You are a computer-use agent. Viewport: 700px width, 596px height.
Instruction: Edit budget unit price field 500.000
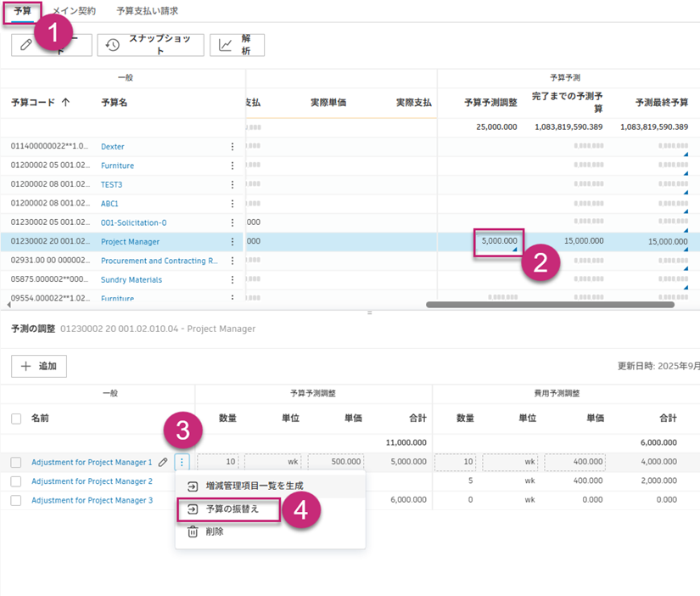[336, 462]
